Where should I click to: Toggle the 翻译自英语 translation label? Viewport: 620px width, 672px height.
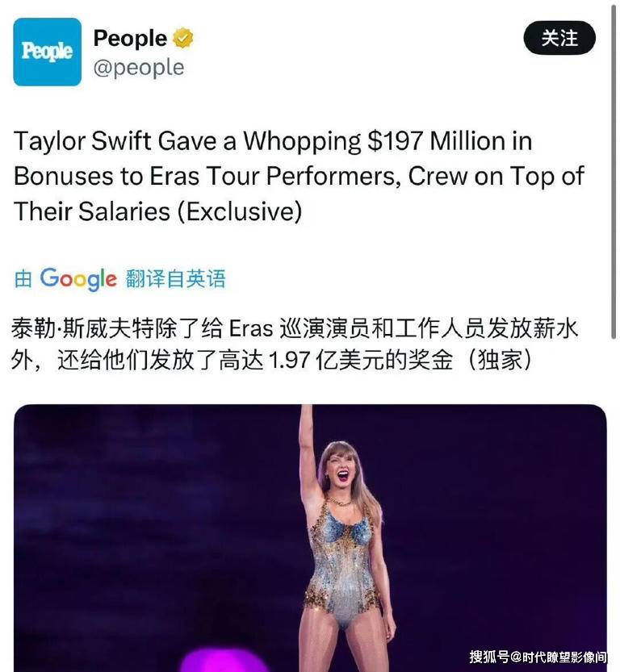pyautogui.click(x=175, y=279)
